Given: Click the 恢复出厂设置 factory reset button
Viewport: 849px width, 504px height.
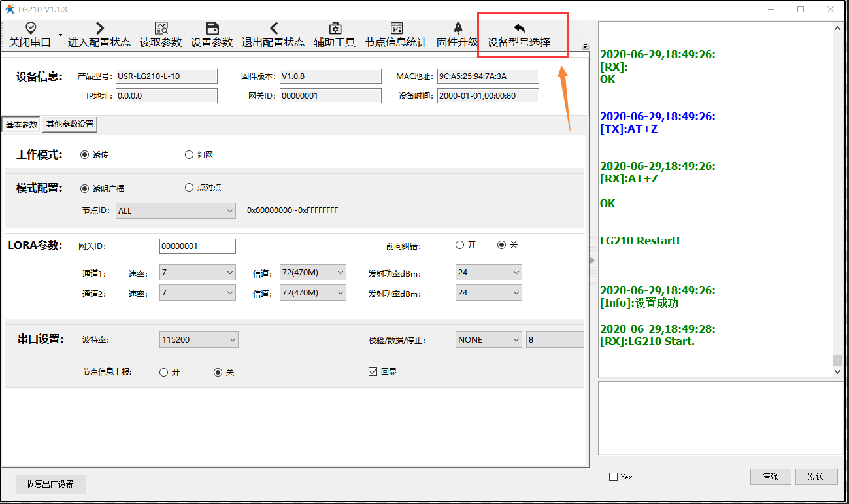Looking at the screenshot, I should tap(50, 484).
